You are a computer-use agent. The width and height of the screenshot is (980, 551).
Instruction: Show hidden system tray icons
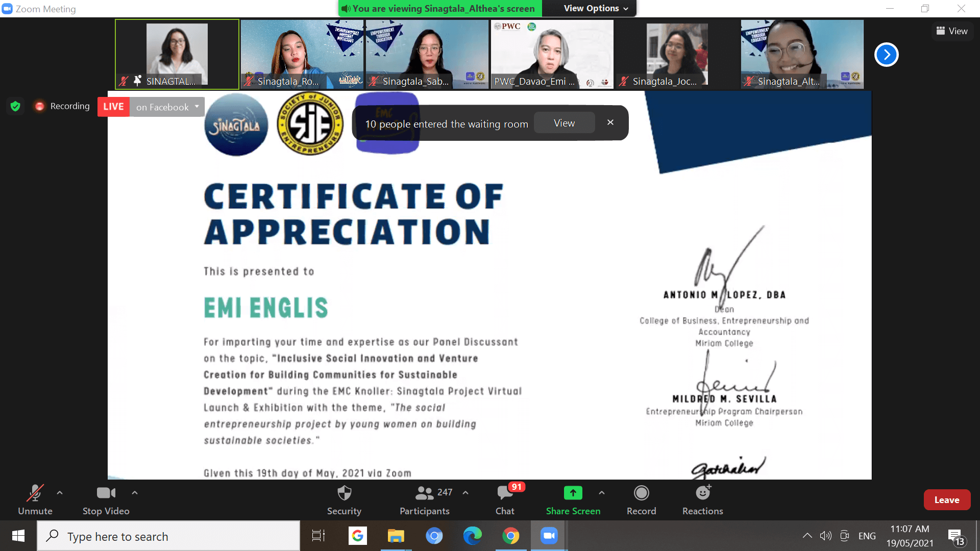[x=807, y=536]
